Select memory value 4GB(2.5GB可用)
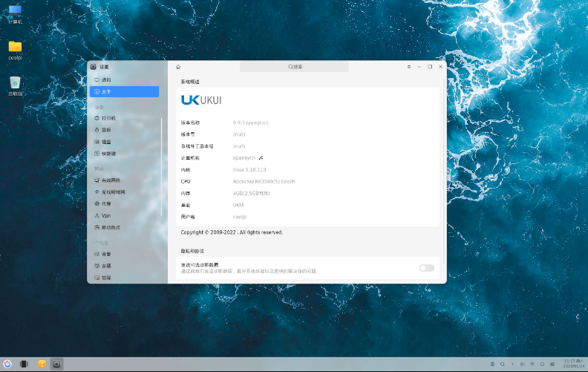The width and height of the screenshot is (588, 372). coord(251,193)
